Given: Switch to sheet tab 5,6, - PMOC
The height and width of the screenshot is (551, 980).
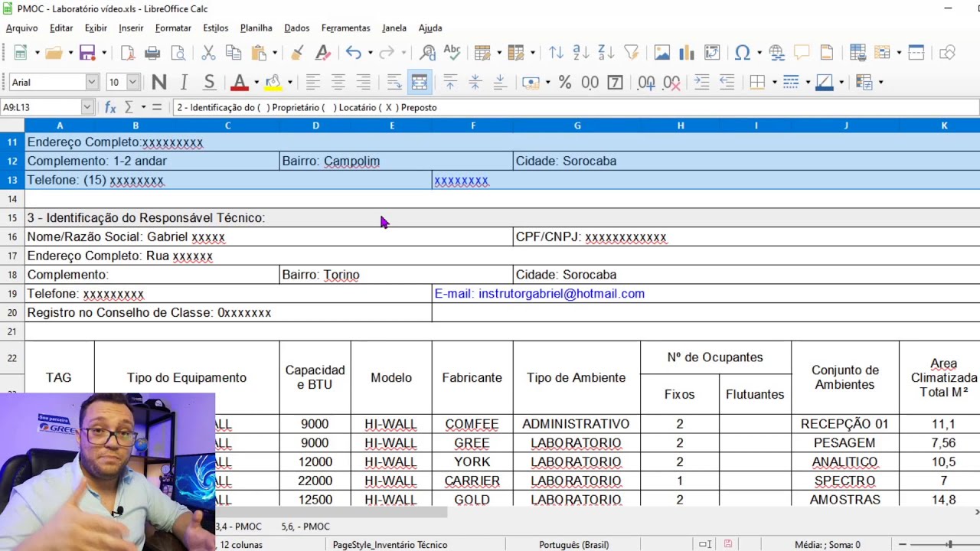Looking at the screenshot, I should 305,527.
